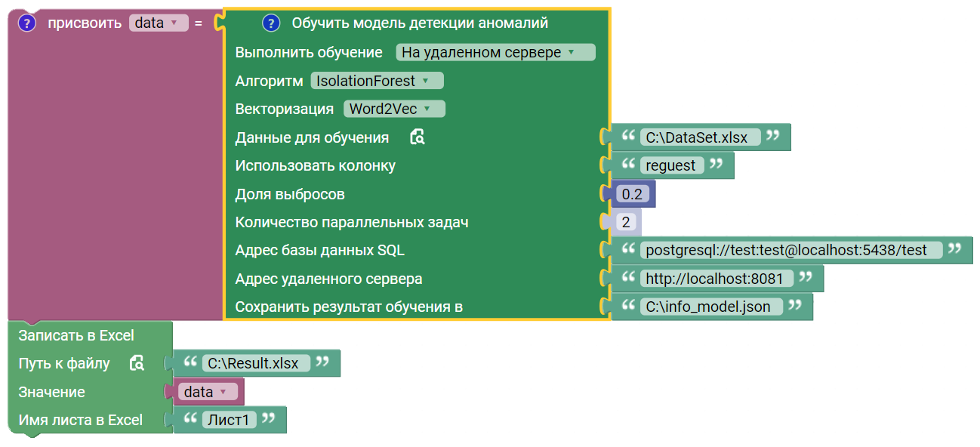This screenshot has width=980, height=447.
Task: Open the IsolationForest algorithm dropdown
Action: pos(377,81)
